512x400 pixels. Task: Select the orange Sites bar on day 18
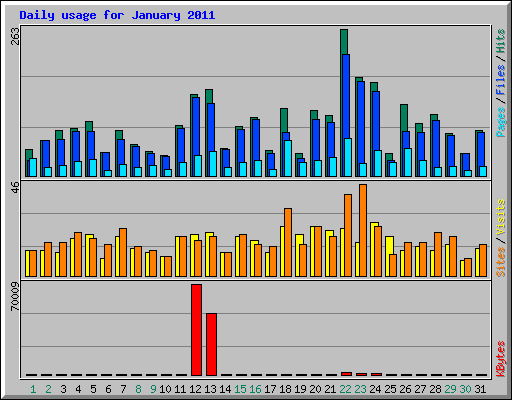tap(288, 242)
